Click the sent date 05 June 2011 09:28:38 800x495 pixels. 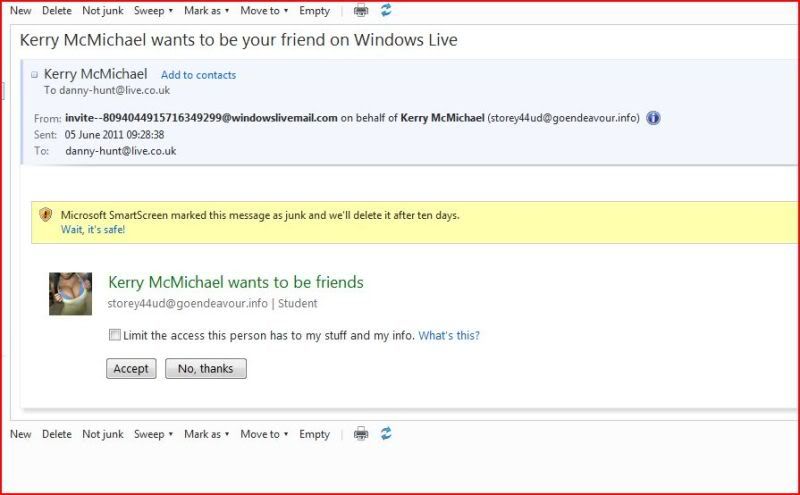[x=114, y=135]
